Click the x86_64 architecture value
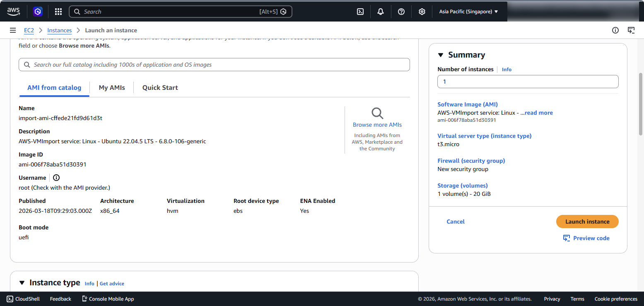This screenshot has height=306, width=644. coord(110,211)
